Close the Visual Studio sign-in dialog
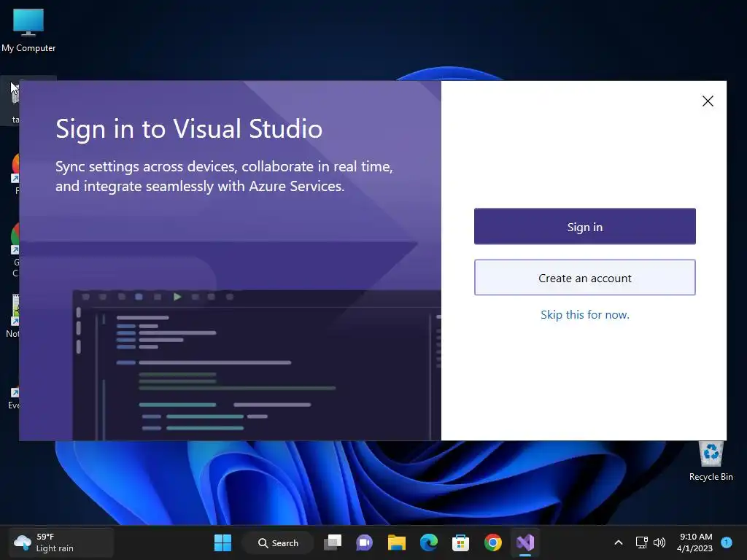 708,101
